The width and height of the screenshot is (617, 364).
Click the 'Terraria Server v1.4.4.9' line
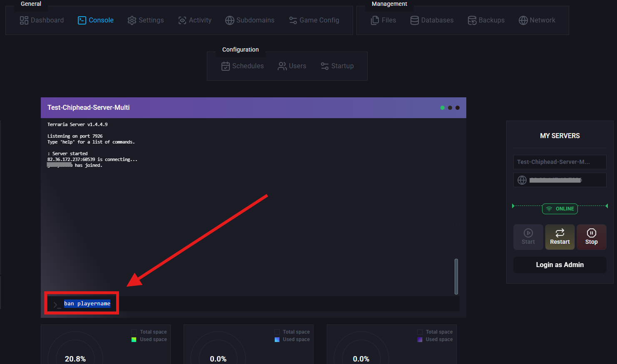(x=77, y=124)
